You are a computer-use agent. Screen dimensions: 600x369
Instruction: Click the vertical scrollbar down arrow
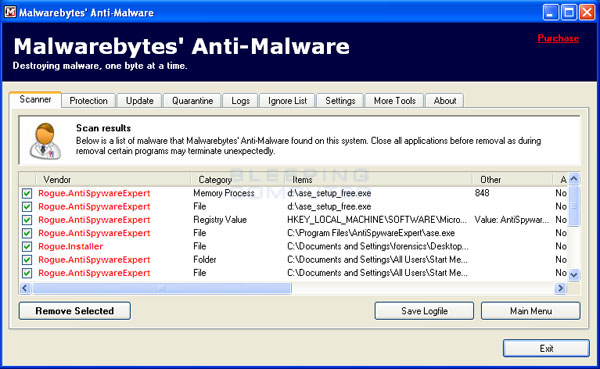[574, 274]
